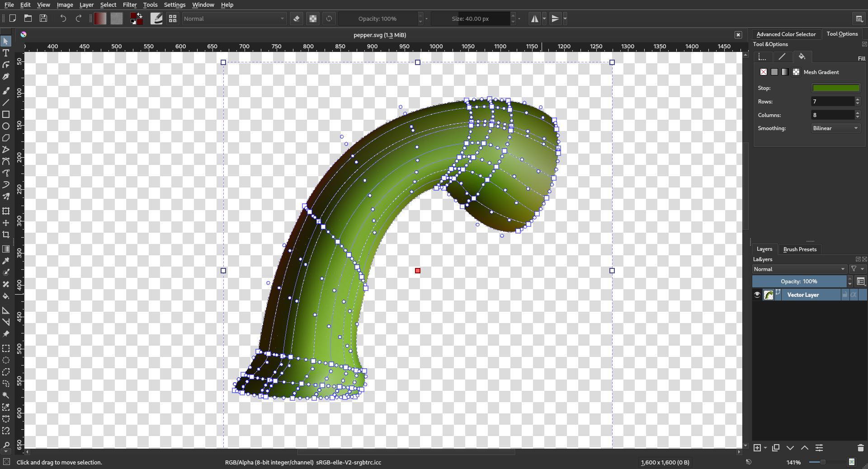Activate the Transform tool
This screenshot has width=868, height=469.
point(6,211)
